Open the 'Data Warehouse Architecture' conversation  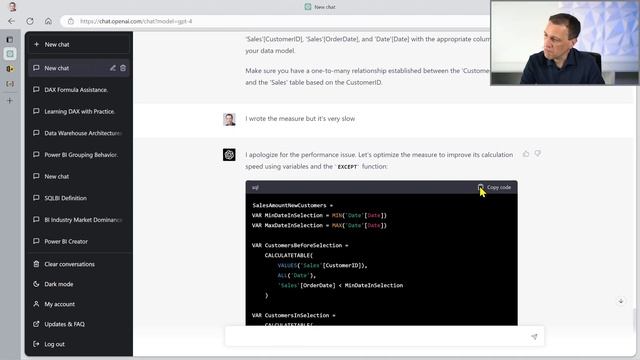(79, 133)
